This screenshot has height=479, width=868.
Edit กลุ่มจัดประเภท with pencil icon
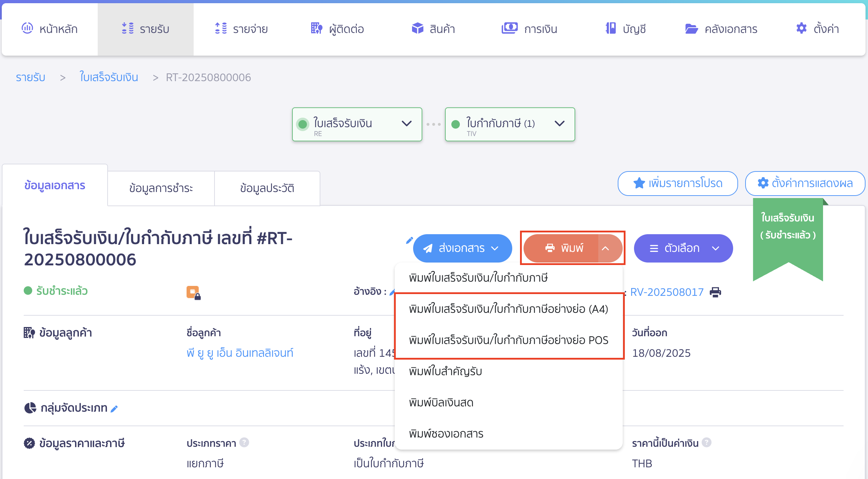click(114, 409)
